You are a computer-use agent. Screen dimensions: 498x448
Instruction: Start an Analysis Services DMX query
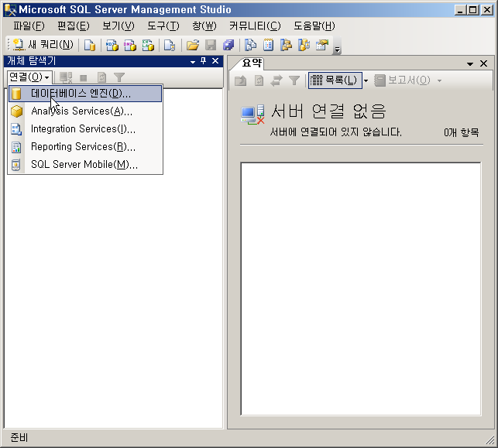click(130, 45)
